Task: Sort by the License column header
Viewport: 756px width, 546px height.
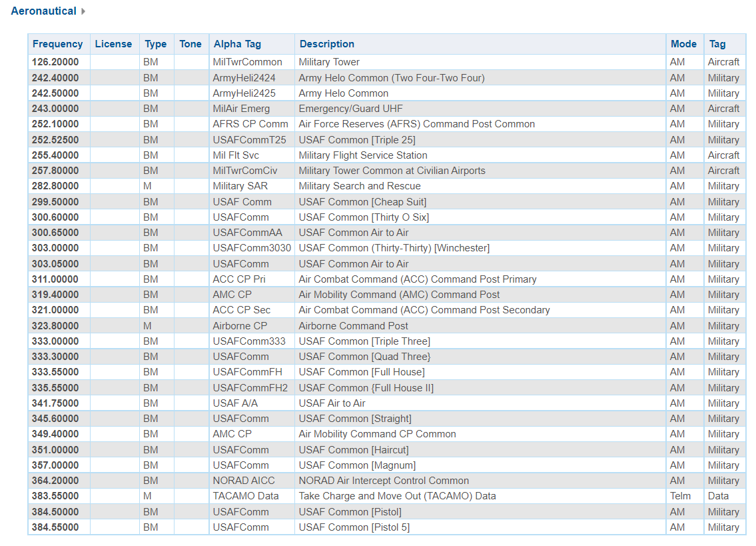Action: coord(113,44)
